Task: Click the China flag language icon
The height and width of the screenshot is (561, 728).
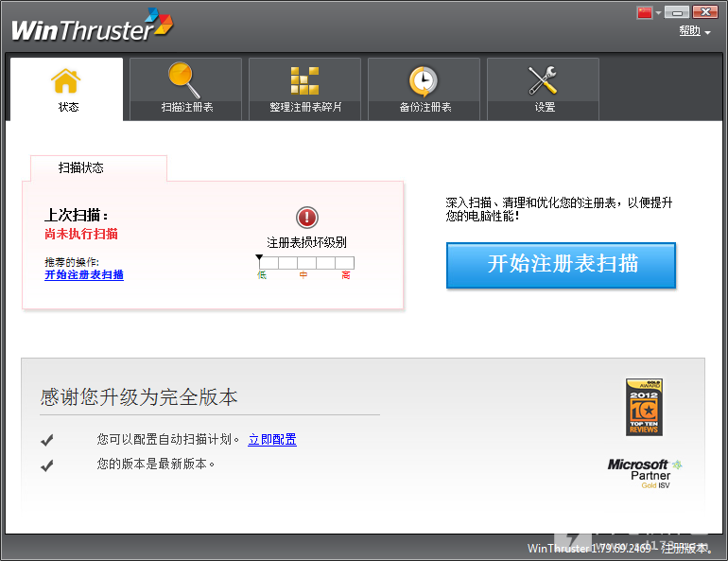Action: click(645, 12)
